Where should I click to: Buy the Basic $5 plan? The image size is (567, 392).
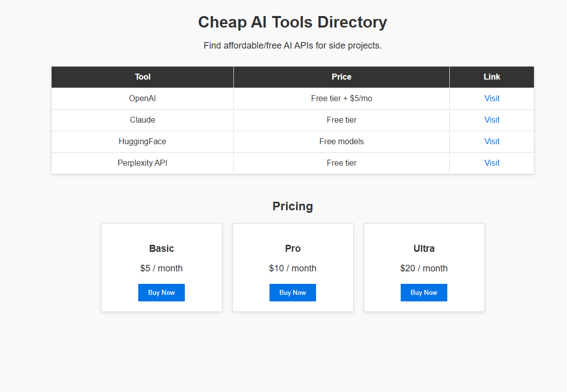pyautogui.click(x=161, y=293)
